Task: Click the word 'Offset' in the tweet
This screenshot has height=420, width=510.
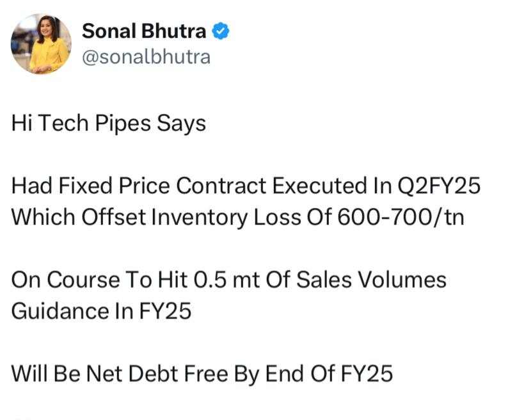Action: tap(113, 217)
